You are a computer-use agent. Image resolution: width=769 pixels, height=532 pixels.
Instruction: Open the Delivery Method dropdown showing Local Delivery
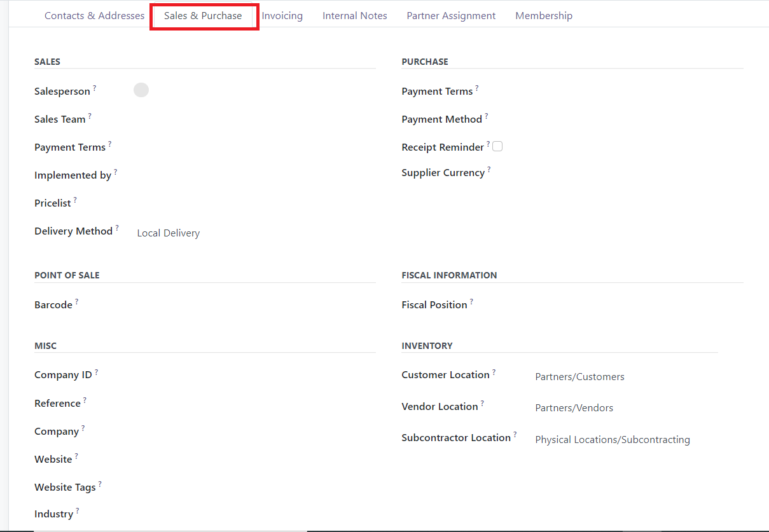254,233
